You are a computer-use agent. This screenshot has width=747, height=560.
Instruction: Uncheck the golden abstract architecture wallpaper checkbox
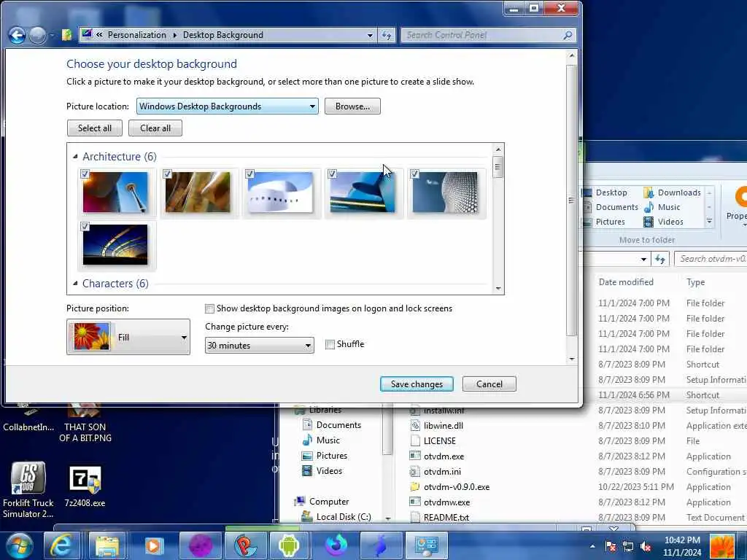pos(167,174)
